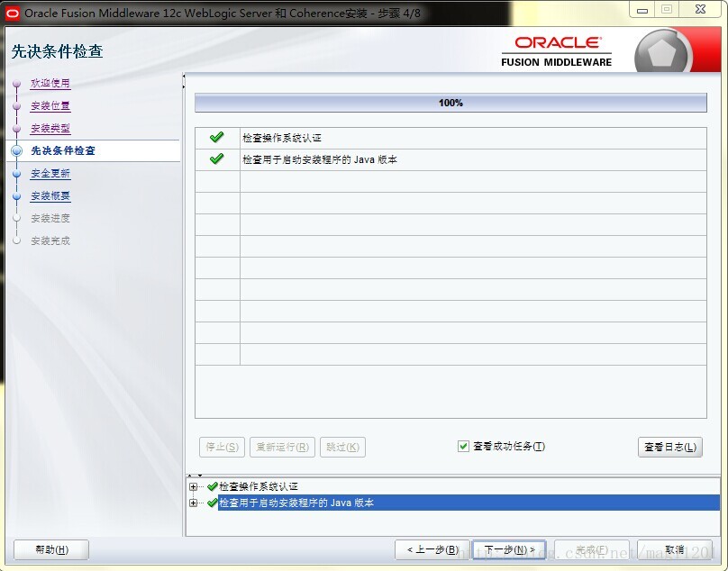Image resolution: width=728 pixels, height=571 pixels.
Task: Click the 安装完成 step label
Action: pyautogui.click(x=50, y=240)
